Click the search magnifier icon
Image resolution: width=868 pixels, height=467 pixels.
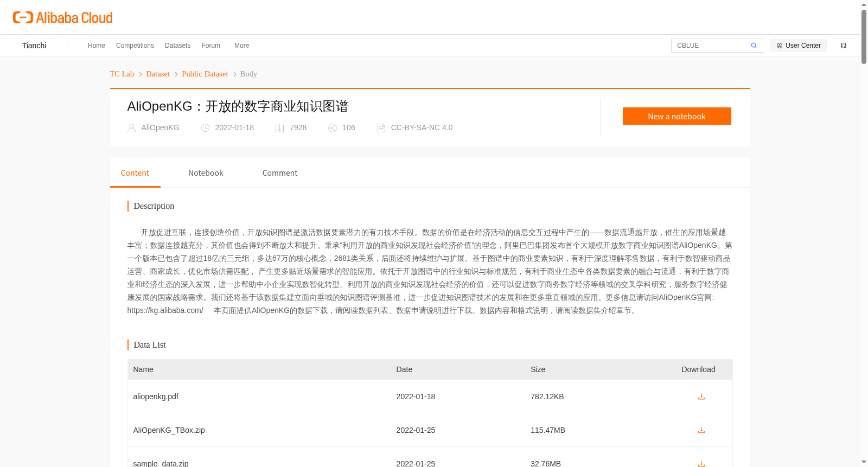(754, 46)
